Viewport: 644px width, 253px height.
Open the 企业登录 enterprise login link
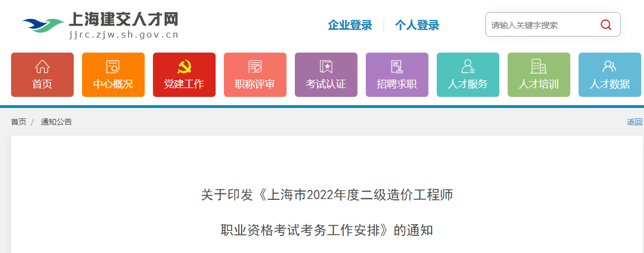pyautogui.click(x=350, y=25)
